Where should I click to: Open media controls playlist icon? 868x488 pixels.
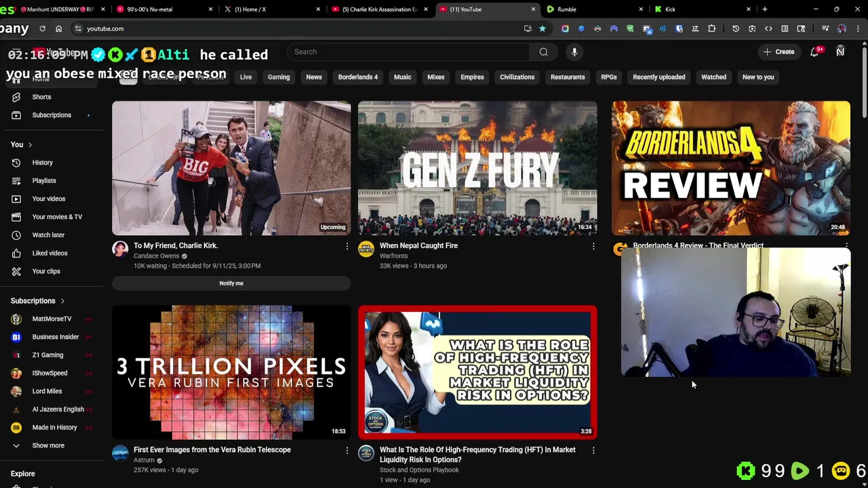(825, 28)
